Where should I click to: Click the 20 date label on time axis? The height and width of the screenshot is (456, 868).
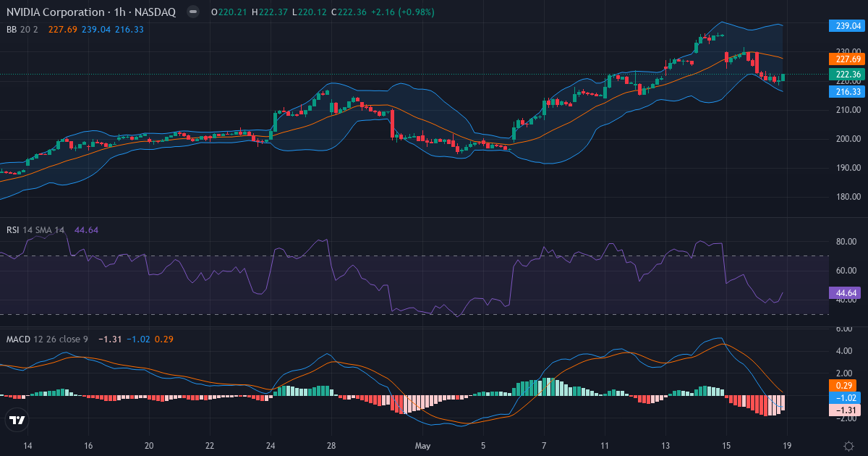pos(149,446)
